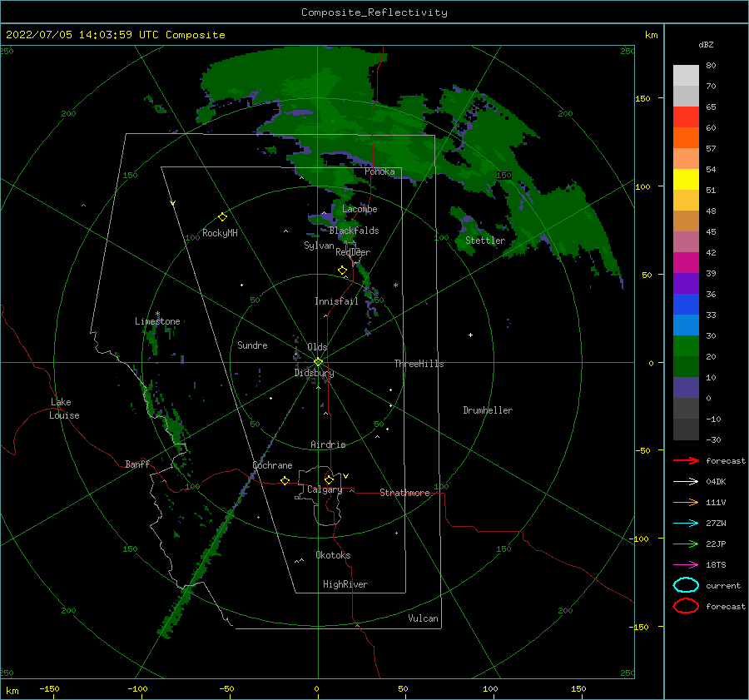The width and height of the screenshot is (749, 700).
Task: Click the Didsbury label
Action: point(314,373)
